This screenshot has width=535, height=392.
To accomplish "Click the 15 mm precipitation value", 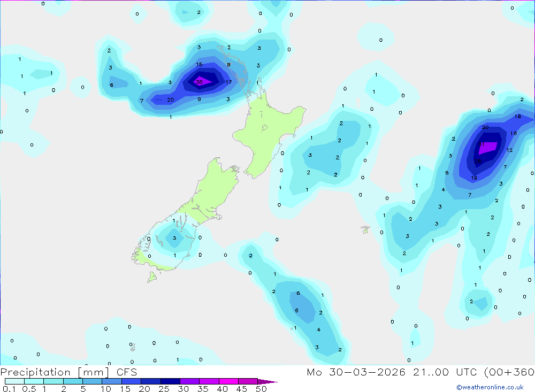I will tap(199, 64).
